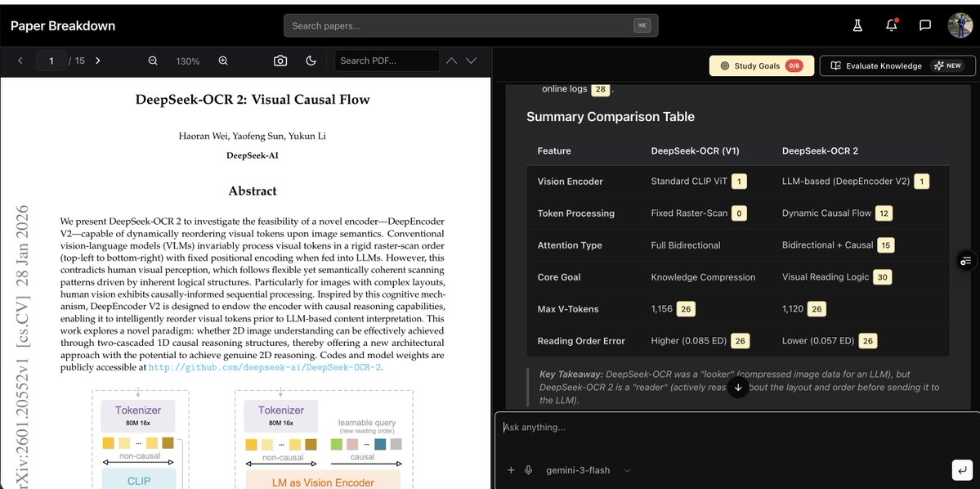This screenshot has height=489, width=980.
Task: Open citation 26 beside Lower (0.057 ED)
Action: 867,341
